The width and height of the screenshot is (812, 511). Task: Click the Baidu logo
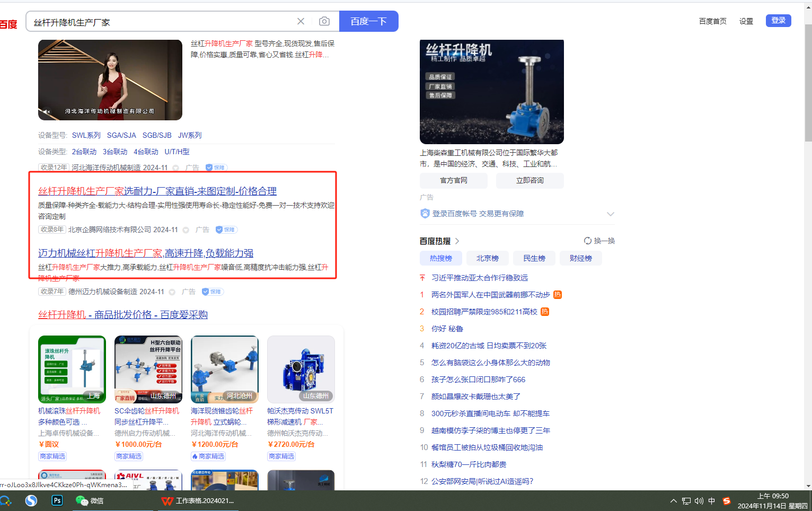8,24
